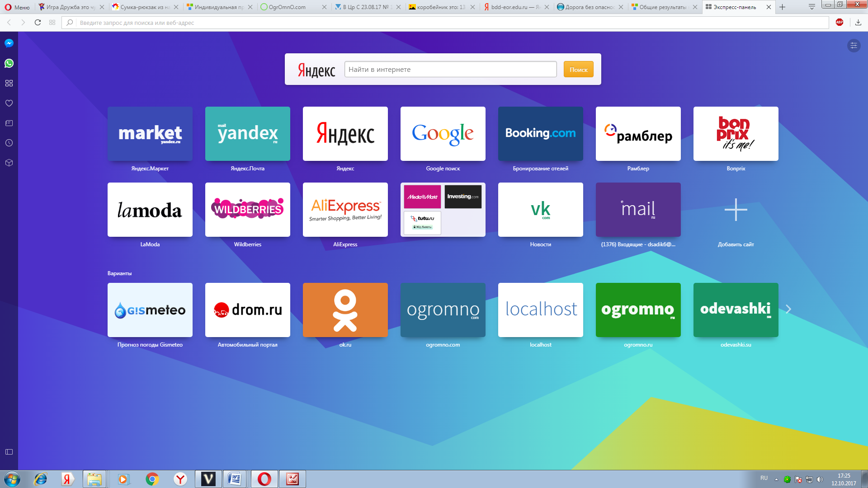
Task: Click the Поиск search button
Action: point(578,69)
